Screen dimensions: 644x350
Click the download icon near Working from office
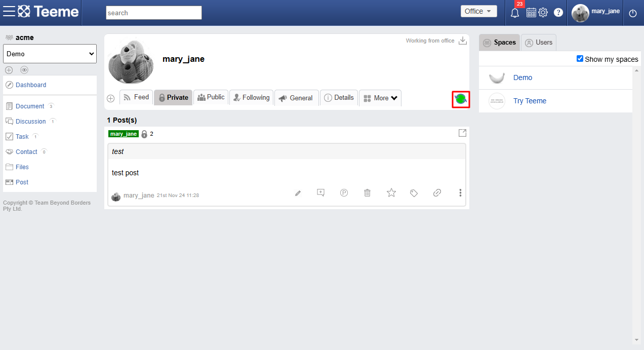click(462, 41)
